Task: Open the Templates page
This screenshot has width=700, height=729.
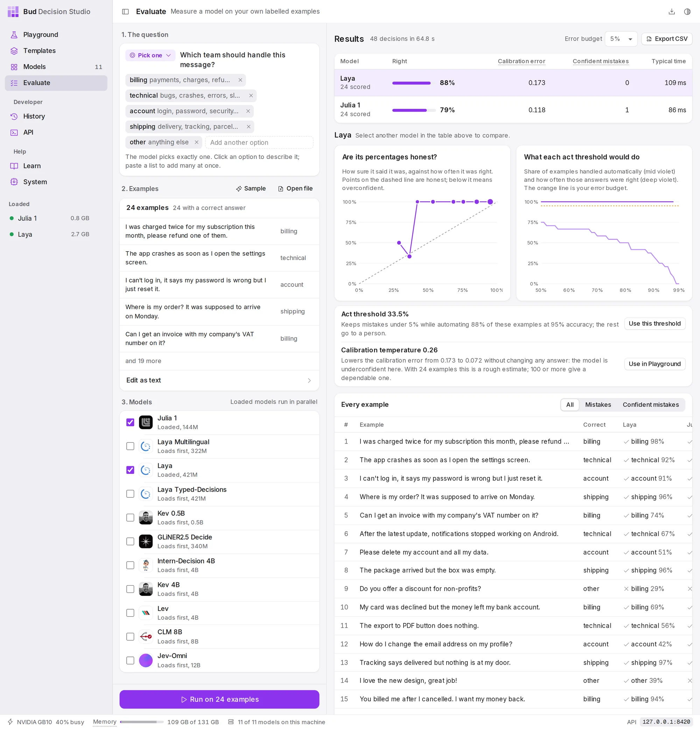Action: (56, 51)
